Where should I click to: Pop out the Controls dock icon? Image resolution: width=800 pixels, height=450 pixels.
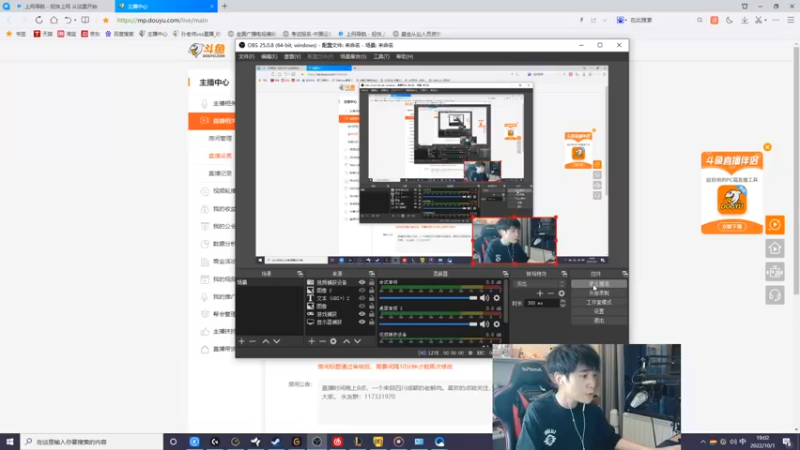[624, 274]
